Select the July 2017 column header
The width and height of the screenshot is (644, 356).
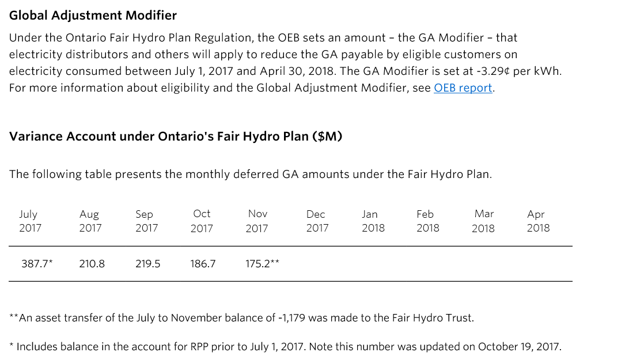tap(30, 221)
